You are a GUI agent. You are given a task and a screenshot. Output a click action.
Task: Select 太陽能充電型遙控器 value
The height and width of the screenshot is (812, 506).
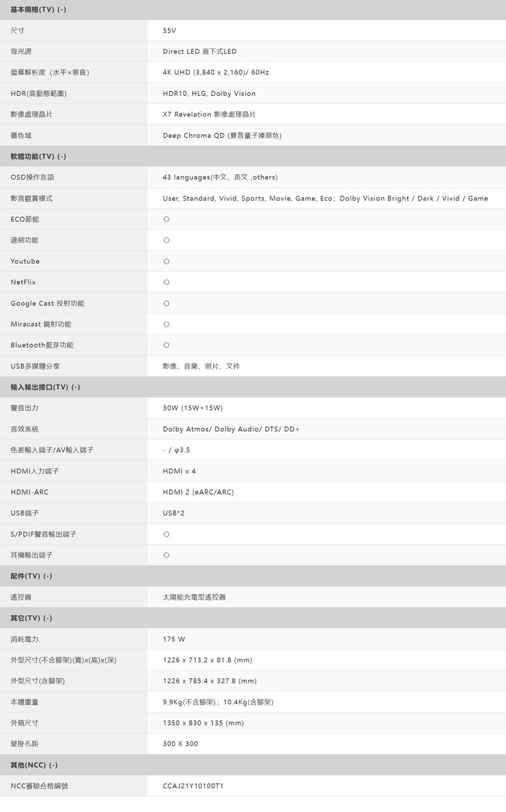click(x=194, y=597)
